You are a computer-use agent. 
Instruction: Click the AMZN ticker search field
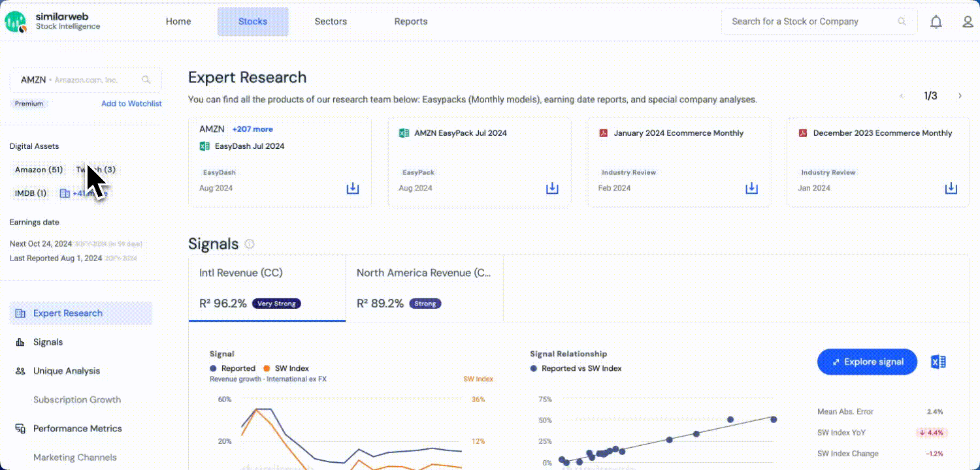pos(86,80)
